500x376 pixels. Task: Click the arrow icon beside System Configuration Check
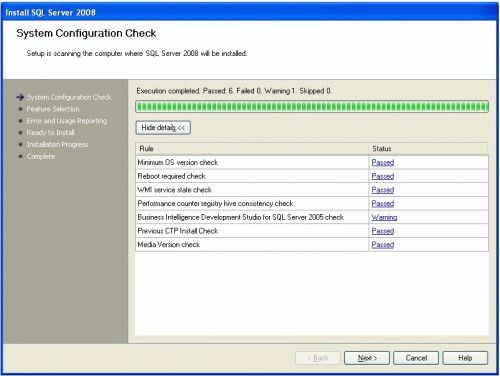tap(20, 97)
